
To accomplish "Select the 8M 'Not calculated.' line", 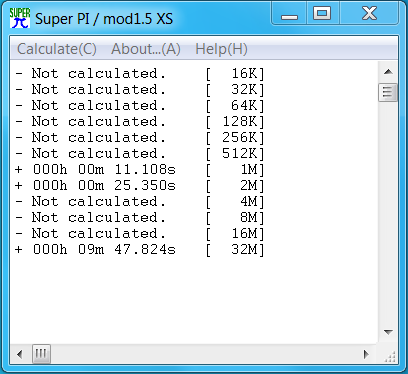I will point(140,218).
